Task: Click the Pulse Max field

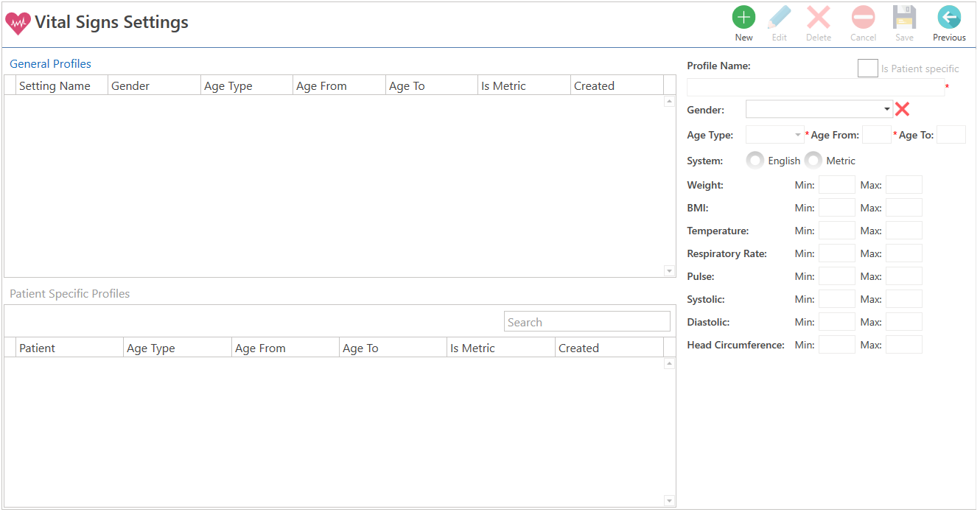Action: [x=904, y=276]
